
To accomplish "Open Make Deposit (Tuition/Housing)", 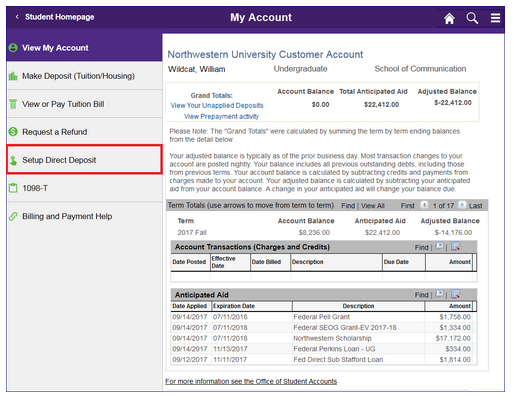I will (84, 76).
